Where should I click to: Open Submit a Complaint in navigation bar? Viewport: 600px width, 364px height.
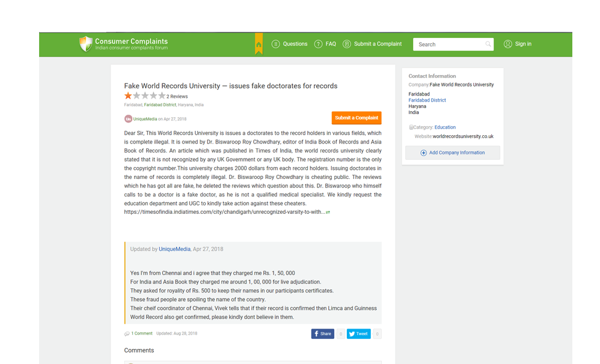tap(378, 44)
